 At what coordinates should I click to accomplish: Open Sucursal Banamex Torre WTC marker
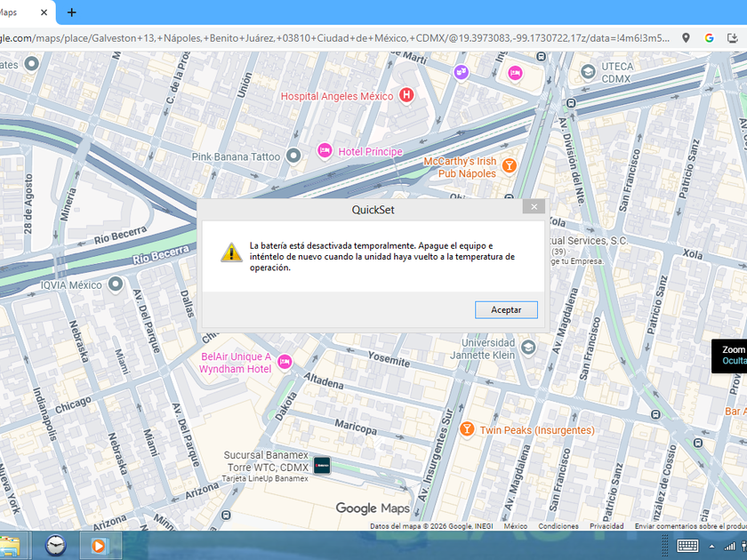point(322,465)
